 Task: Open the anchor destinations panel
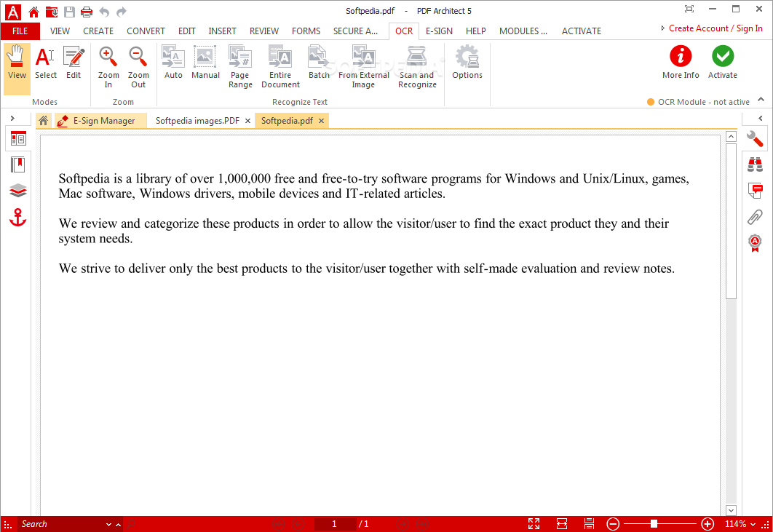[17, 218]
